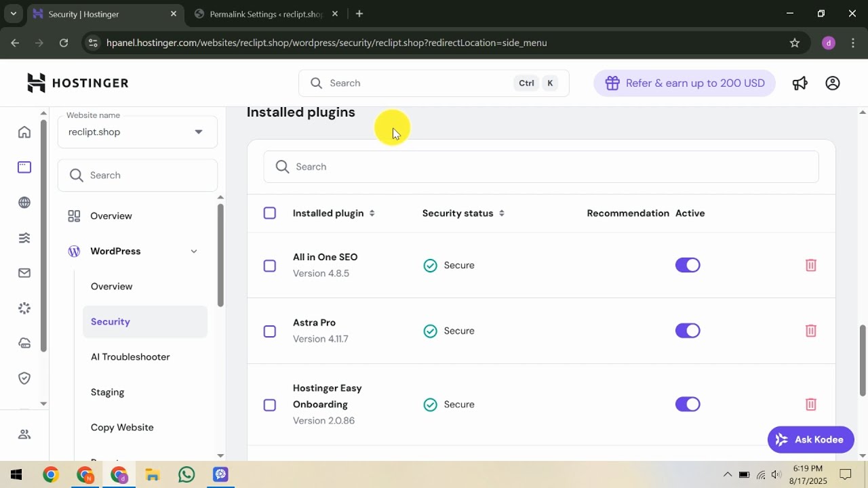Viewport: 868px width, 488px height.
Task: Open the websites icon in left rail
Action: (x=24, y=167)
